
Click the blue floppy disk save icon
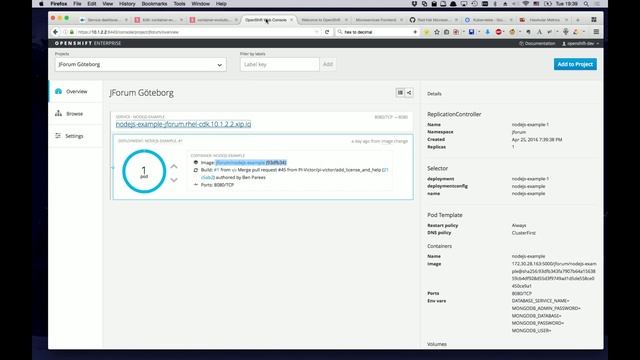point(471,32)
